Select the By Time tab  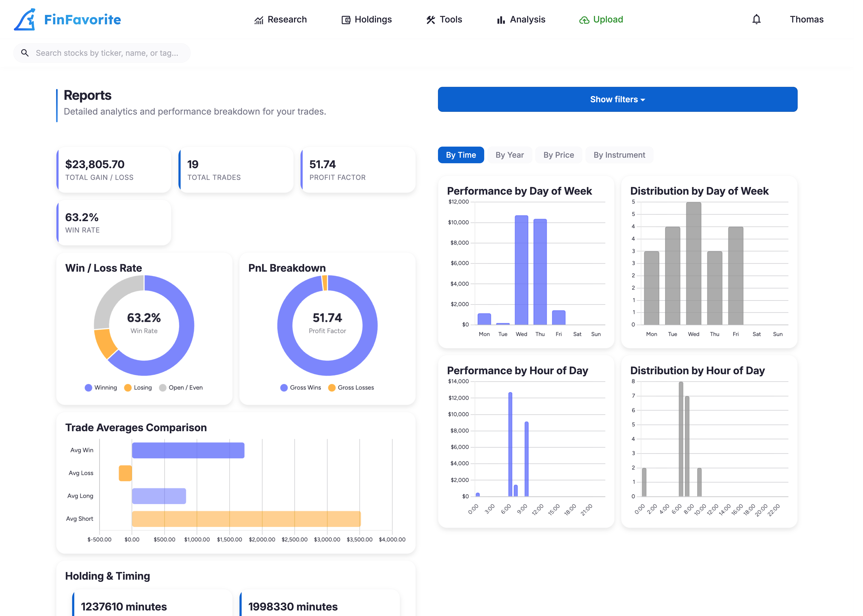[x=461, y=155]
